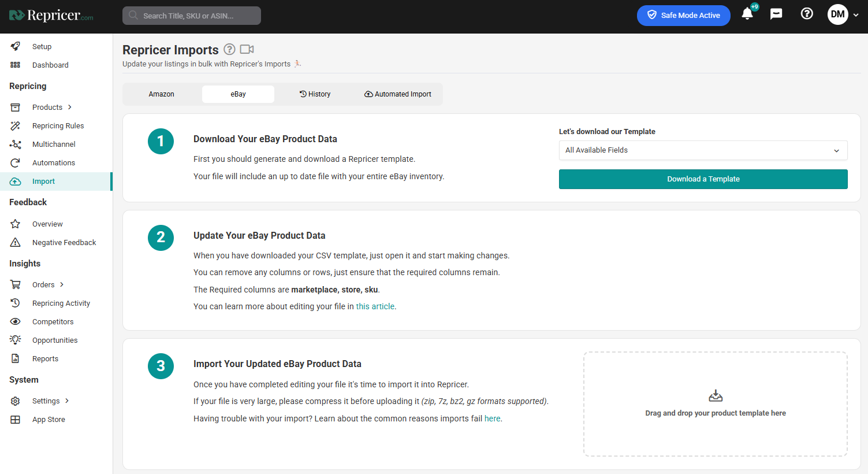Click the Products box icon
The image size is (868, 474).
point(16,107)
